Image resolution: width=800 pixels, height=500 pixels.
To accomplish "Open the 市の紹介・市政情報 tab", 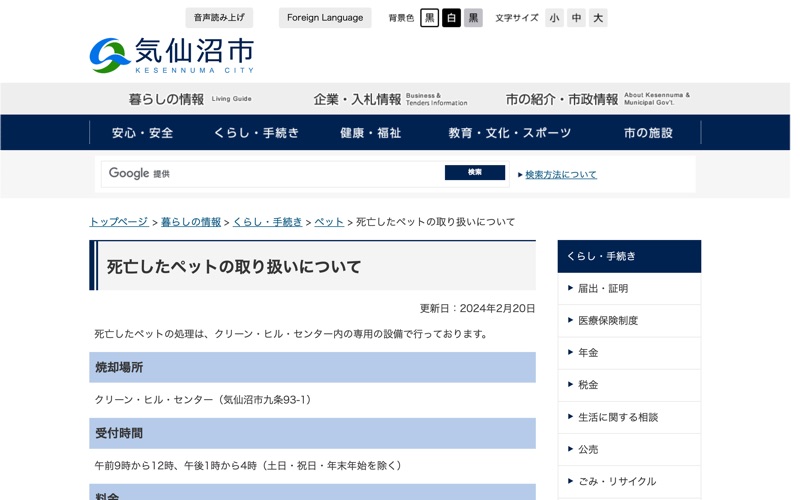I will [x=597, y=99].
